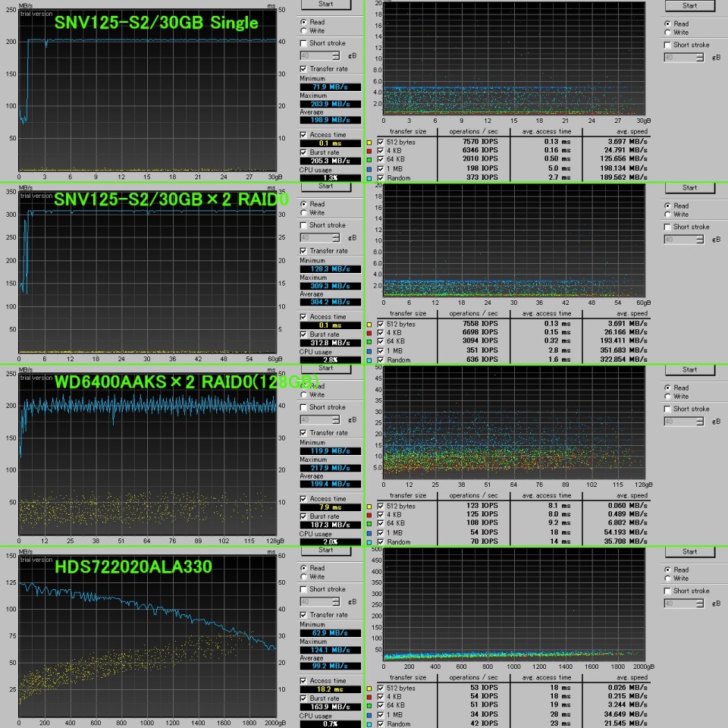Uncheck 4 KB test with 125 IOPS
This screenshot has width=728, height=728.
click(x=381, y=515)
